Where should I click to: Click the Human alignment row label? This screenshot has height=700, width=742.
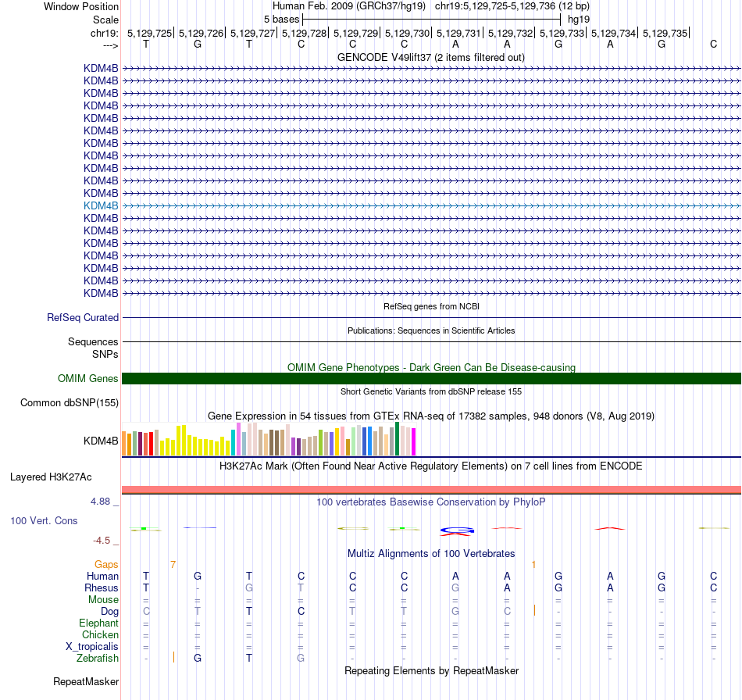[x=102, y=576]
